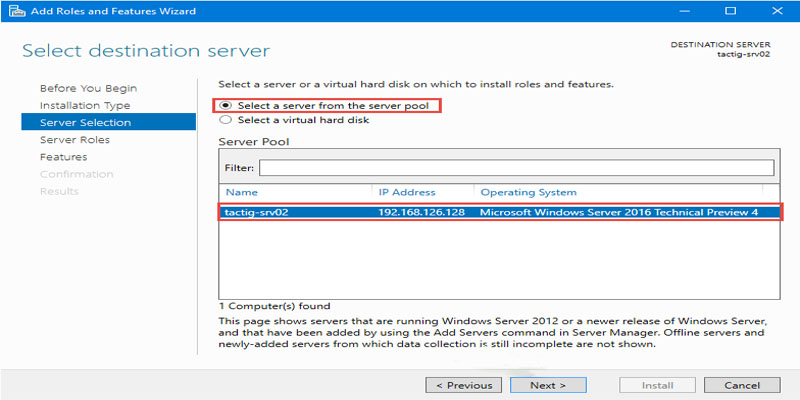Screen dimensions: 800x400
Task: Go back with the Previous button
Action: coord(463,385)
